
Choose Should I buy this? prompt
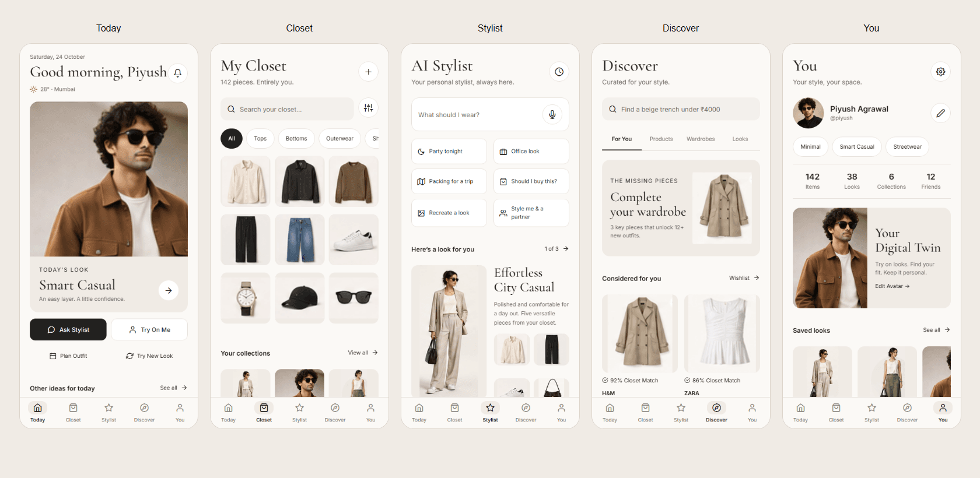[x=531, y=181]
